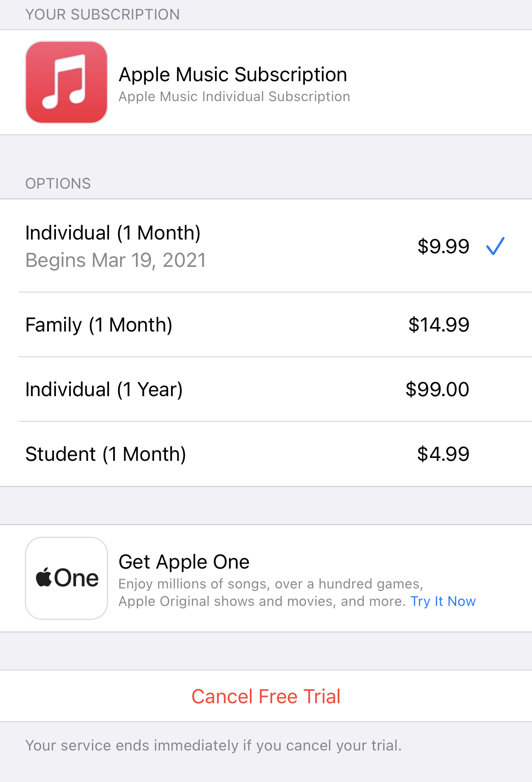Click the blue checkmark beside $9.99
This screenshot has width=532, height=782.
click(x=495, y=246)
